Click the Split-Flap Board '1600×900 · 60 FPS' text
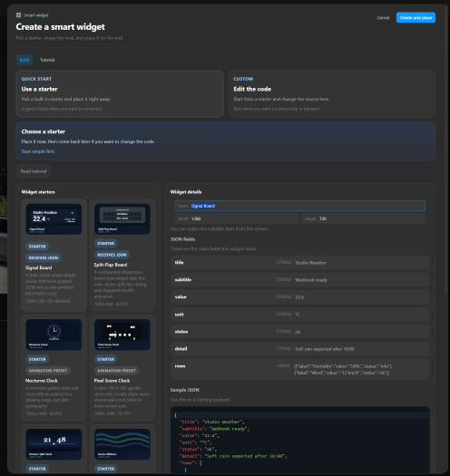Image resolution: width=450 pixels, height=476 pixels. 112,304
